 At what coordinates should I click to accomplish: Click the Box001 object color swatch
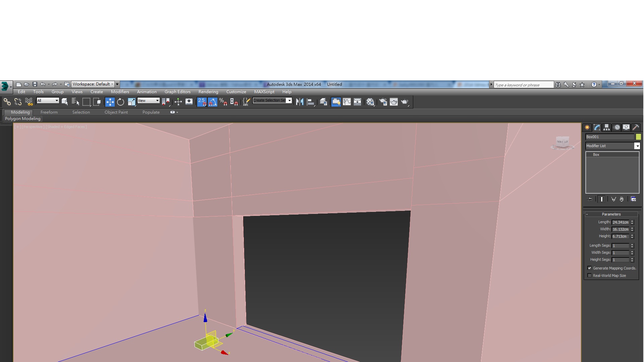click(638, 137)
